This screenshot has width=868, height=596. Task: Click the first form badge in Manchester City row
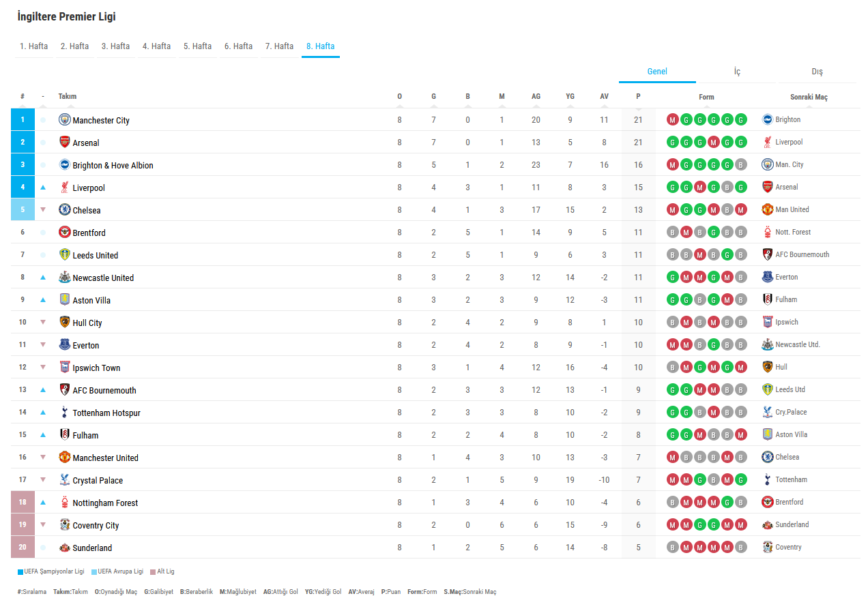point(673,120)
